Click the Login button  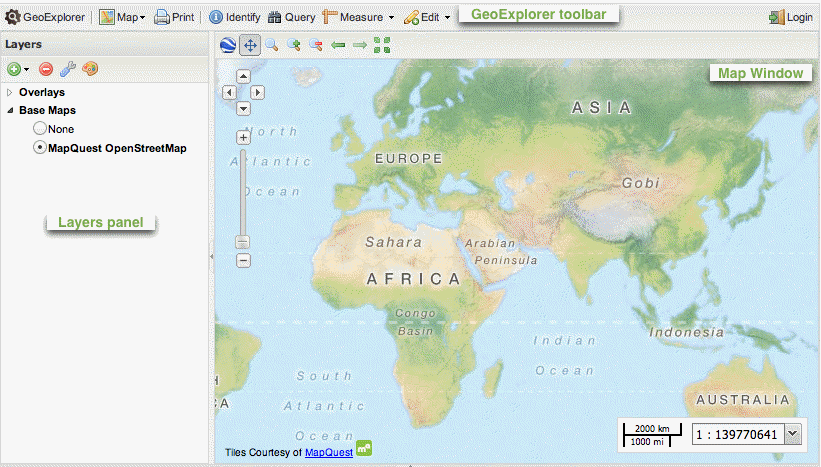pyautogui.click(x=790, y=17)
